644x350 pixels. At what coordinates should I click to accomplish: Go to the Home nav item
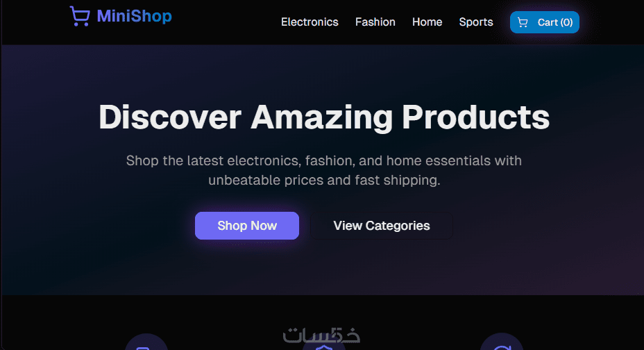coord(427,22)
